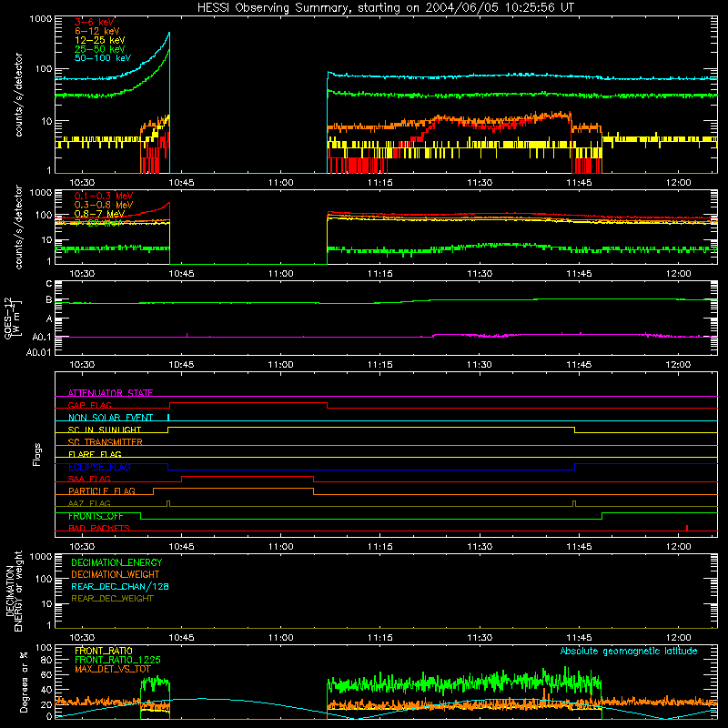Viewport: 728px width, 728px height.
Task: Click the red BAD_PACKETS spike near 12:00
Action: [687, 528]
